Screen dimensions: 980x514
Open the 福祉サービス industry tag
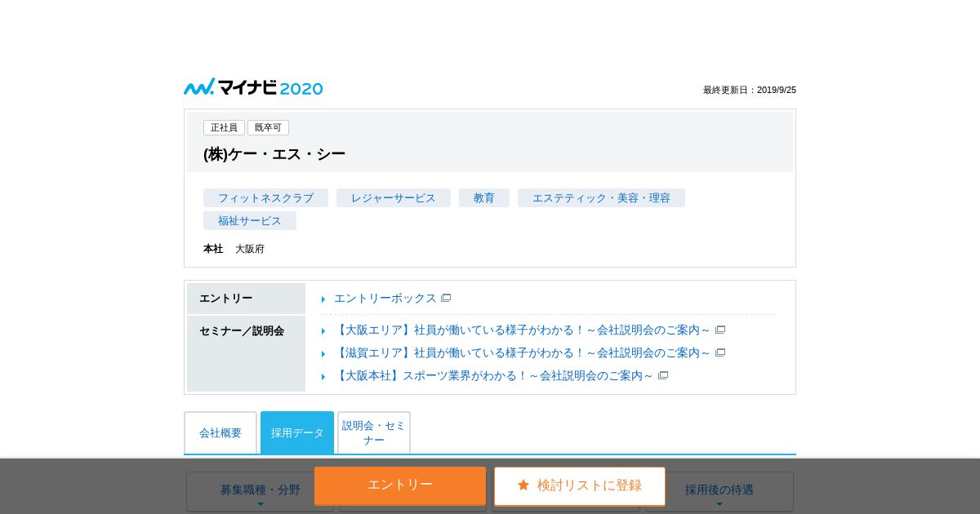tap(250, 221)
